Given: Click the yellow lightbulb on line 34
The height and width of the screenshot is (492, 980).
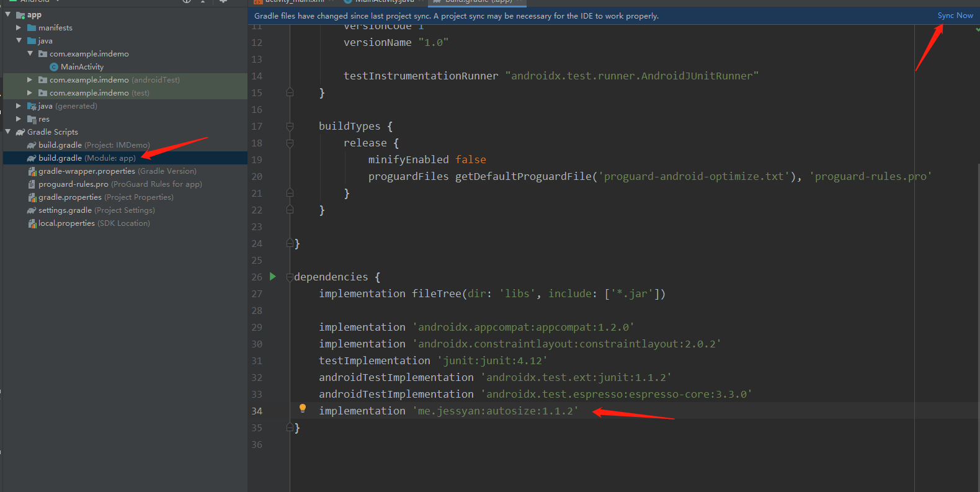Looking at the screenshot, I should pyautogui.click(x=303, y=408).
